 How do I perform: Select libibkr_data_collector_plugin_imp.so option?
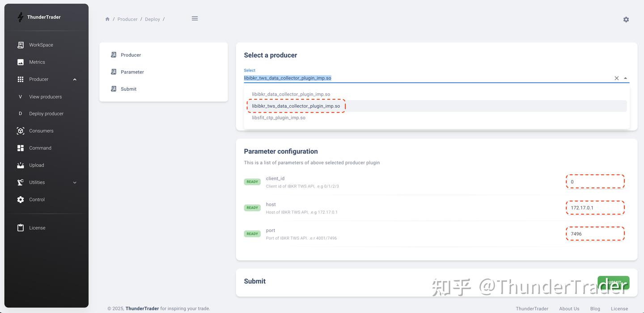436,94
